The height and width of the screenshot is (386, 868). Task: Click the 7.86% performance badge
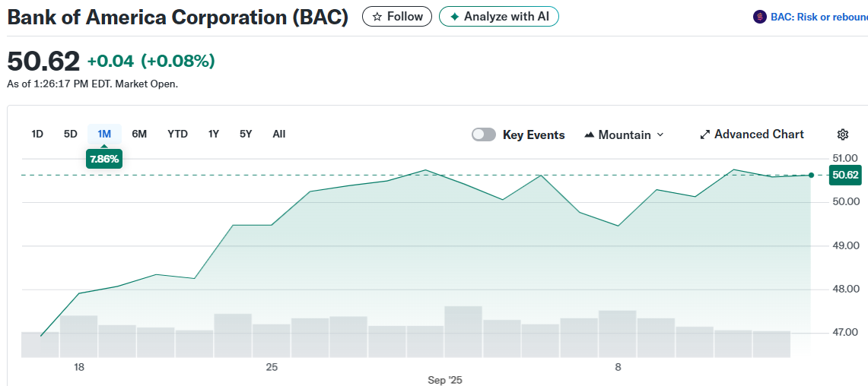[x=104, y=159]
